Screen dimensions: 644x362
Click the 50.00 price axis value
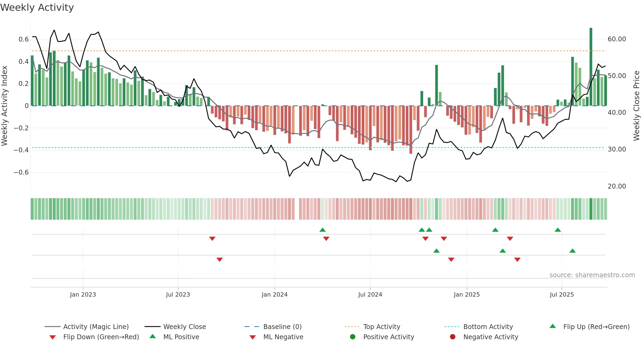[617, 76]
